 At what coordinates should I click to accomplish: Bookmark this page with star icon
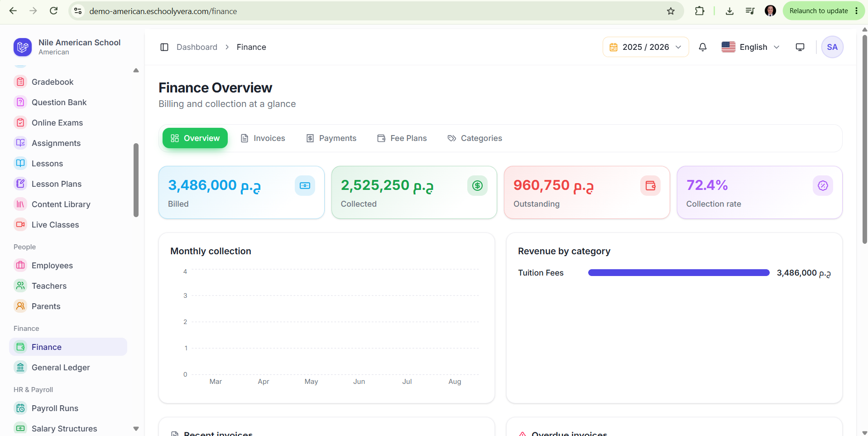click(x=671, y=11)
